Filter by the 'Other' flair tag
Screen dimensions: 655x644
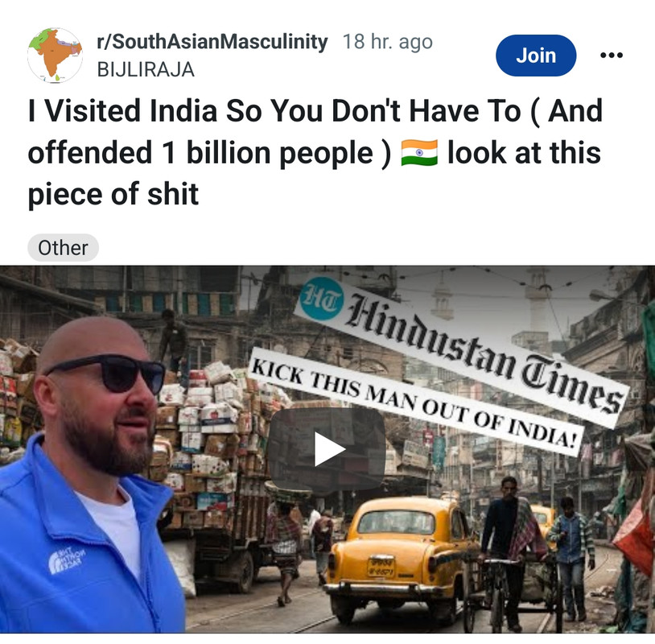point(63,248)
